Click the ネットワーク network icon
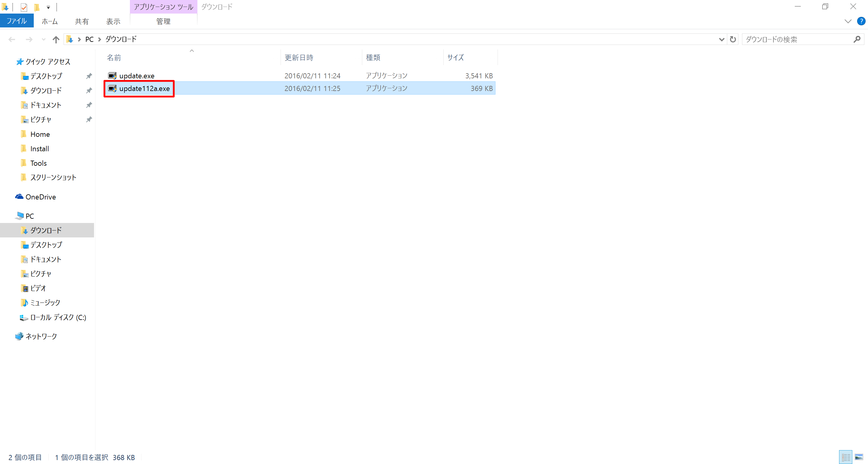 tap(19, 336)
